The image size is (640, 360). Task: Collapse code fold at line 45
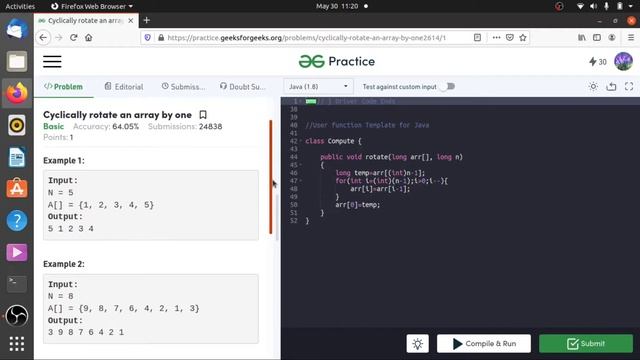(x=301, y=165)
